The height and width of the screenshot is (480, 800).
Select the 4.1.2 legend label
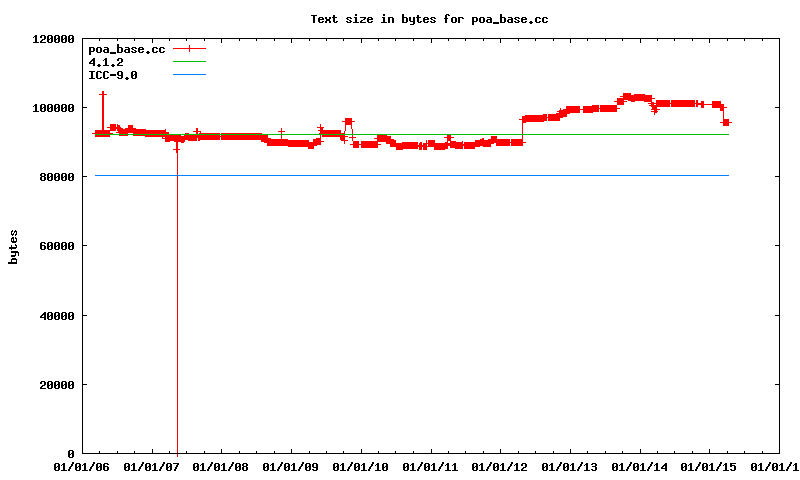[x=106, y=61]
